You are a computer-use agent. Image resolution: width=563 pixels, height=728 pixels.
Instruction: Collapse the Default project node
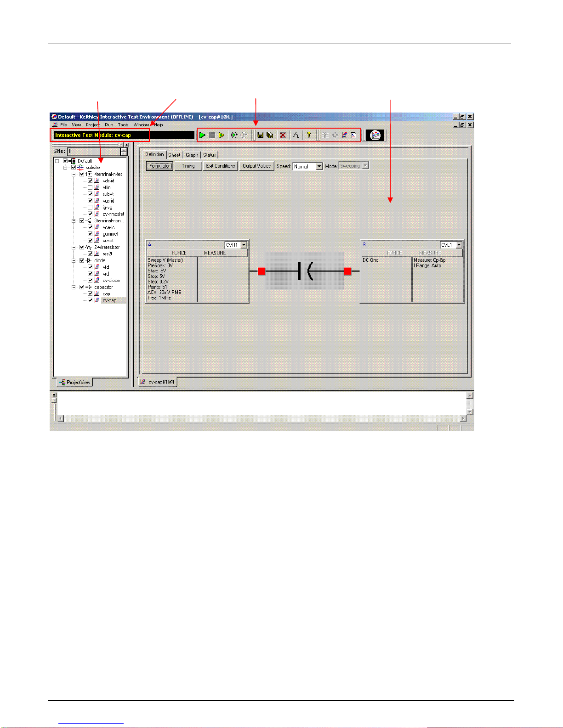[x=57, y=161]
